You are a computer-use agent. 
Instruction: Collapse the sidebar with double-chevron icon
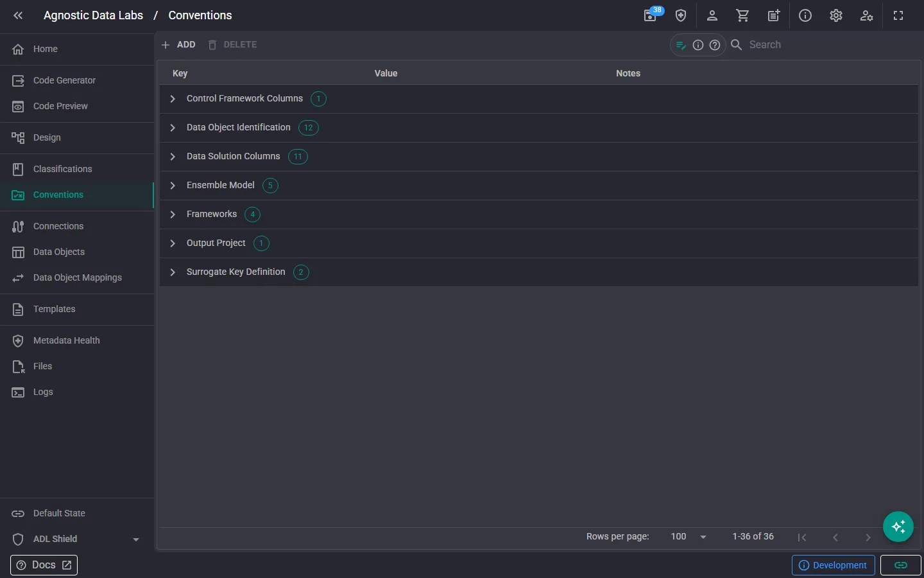(18, 15)
